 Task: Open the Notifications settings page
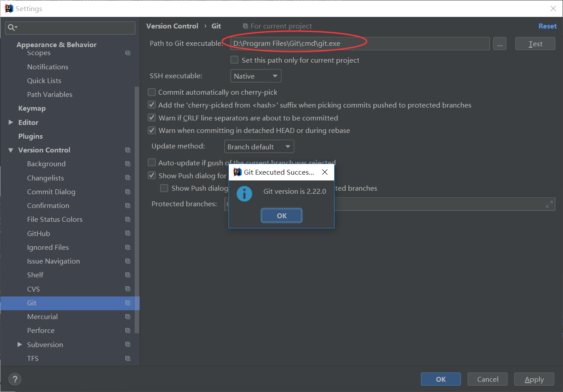pos(48,67)
